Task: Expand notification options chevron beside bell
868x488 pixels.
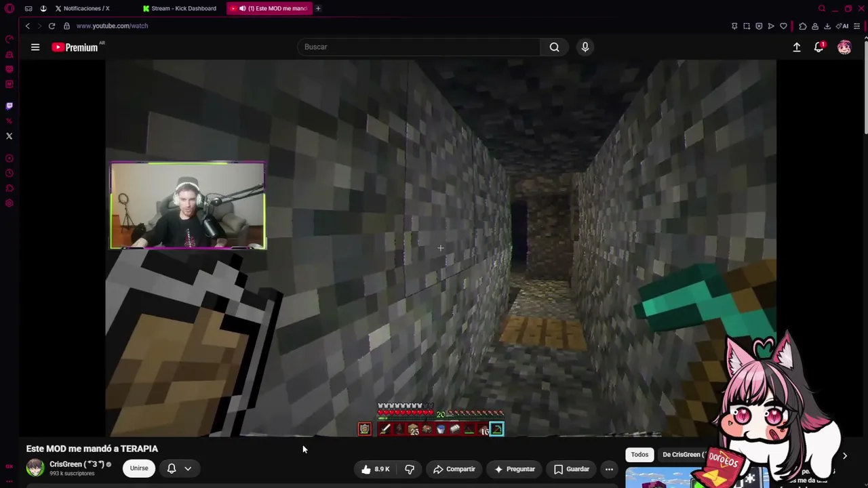Action: pos(188,468)
